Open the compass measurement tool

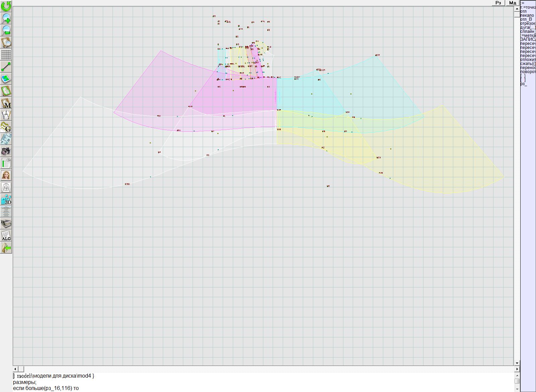[x=6, y=115]
